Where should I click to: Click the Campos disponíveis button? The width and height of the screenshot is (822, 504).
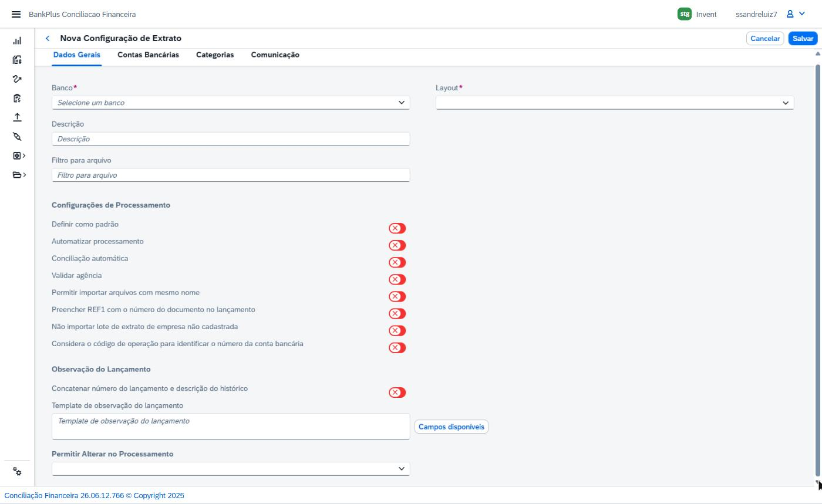[x=452, y=427]
